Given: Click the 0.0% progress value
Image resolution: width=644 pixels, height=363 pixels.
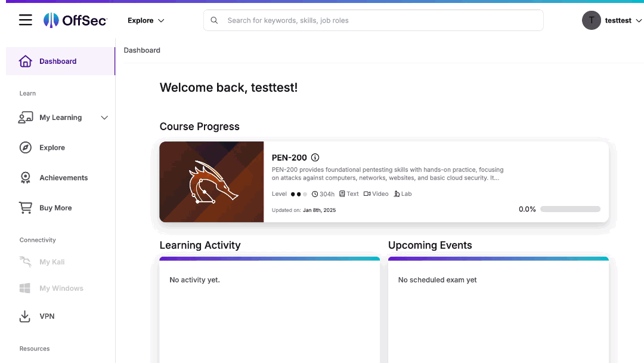Looking at the screenshot, I should tap(527, 209).
